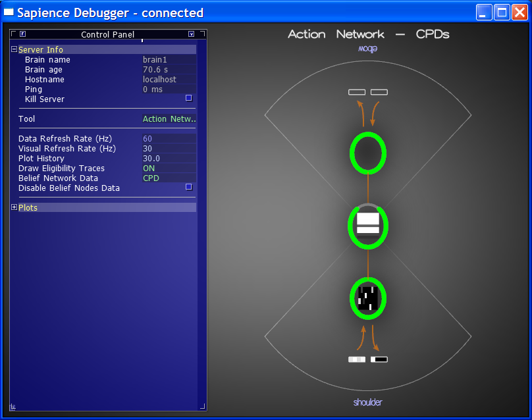Enable Disable Belief Nodes Data checkbox

coord(189,187)
